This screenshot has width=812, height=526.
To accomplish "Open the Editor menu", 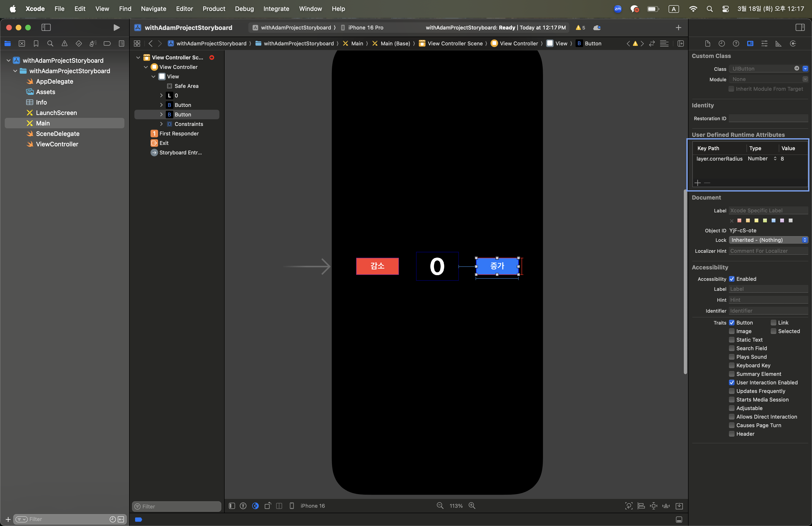I will (x=184, y=9).
